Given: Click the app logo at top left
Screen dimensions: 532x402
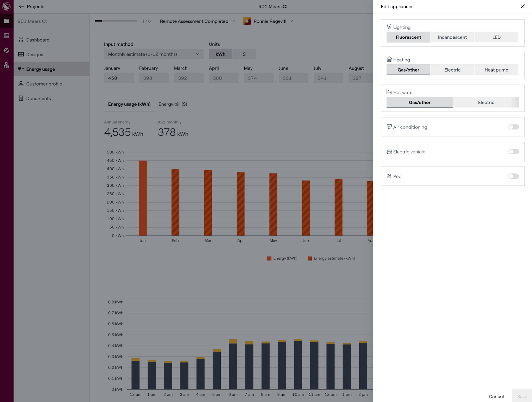Looking at the screenshot, I should click(6, 6).
